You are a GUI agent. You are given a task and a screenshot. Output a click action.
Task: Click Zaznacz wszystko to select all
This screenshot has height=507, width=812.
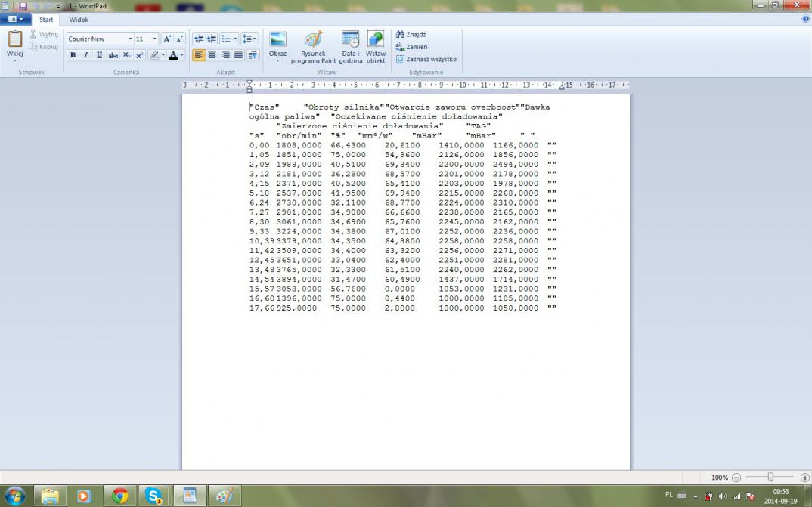(x=426, y=59)
